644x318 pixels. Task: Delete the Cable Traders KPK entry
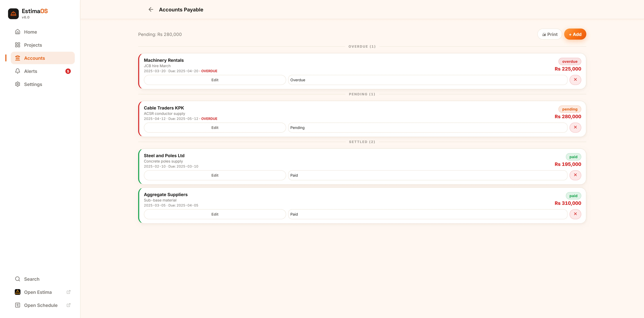pyautogui.click(x=575, y=127)
